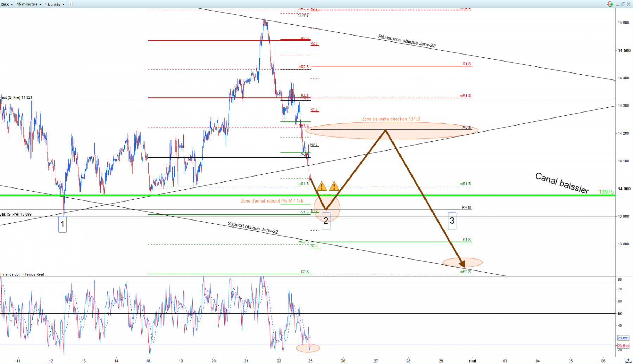This screenshot has height=364, width=633.
Task: Click the 14 300 price axis label
Action: tap(624, 106)
